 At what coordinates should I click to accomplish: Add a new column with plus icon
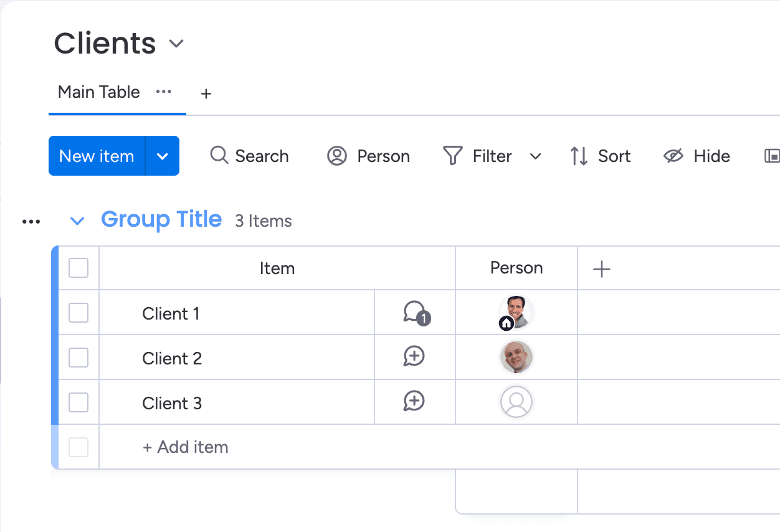602,269
